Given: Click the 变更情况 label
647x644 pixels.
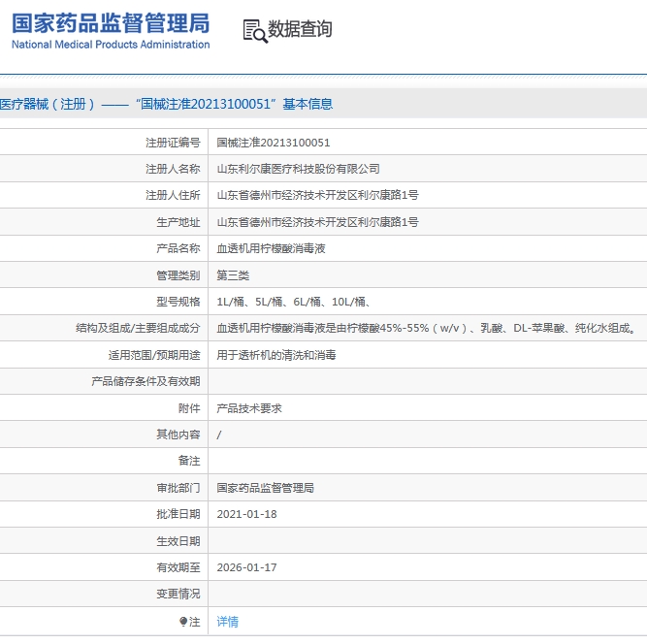Looking at the screenshot, I should click(x=178, y=595).
